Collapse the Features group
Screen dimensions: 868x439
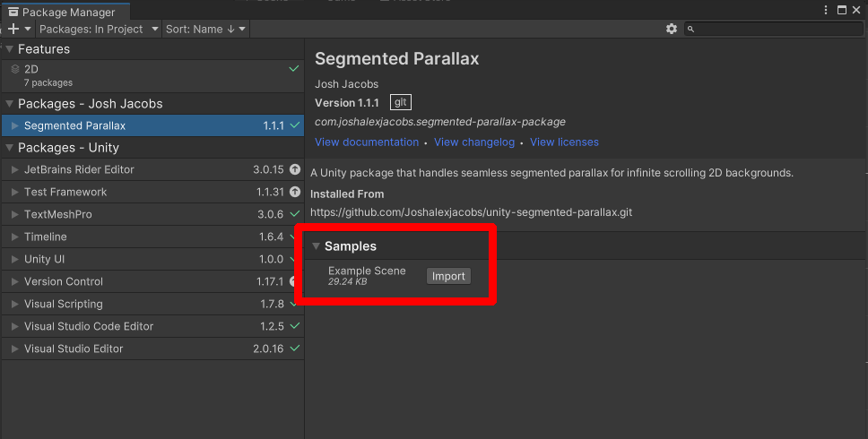(9, 49)
